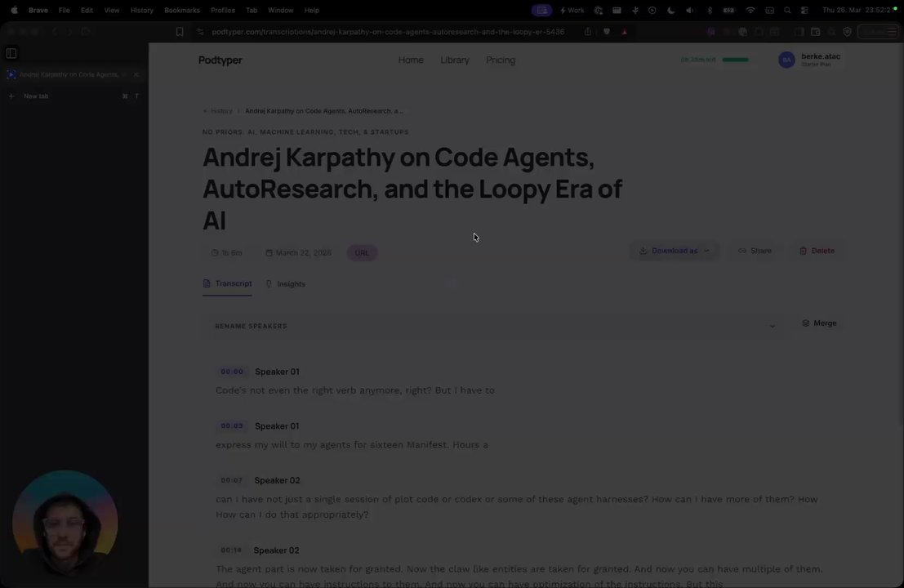Open Spotlight search icon

[787, 11]
